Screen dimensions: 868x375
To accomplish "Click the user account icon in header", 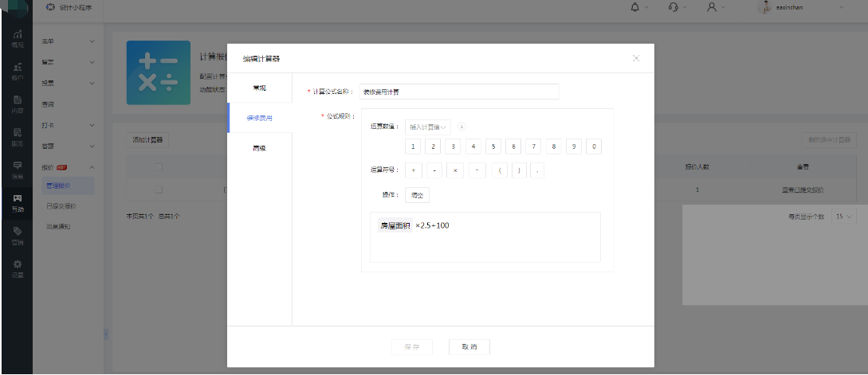I will (711, 7).
